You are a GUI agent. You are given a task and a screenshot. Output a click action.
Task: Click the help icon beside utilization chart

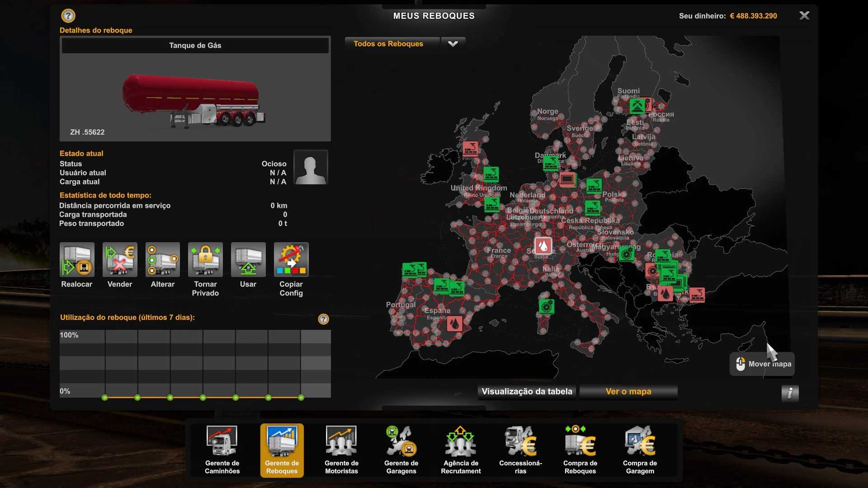(x=323, y=319)
